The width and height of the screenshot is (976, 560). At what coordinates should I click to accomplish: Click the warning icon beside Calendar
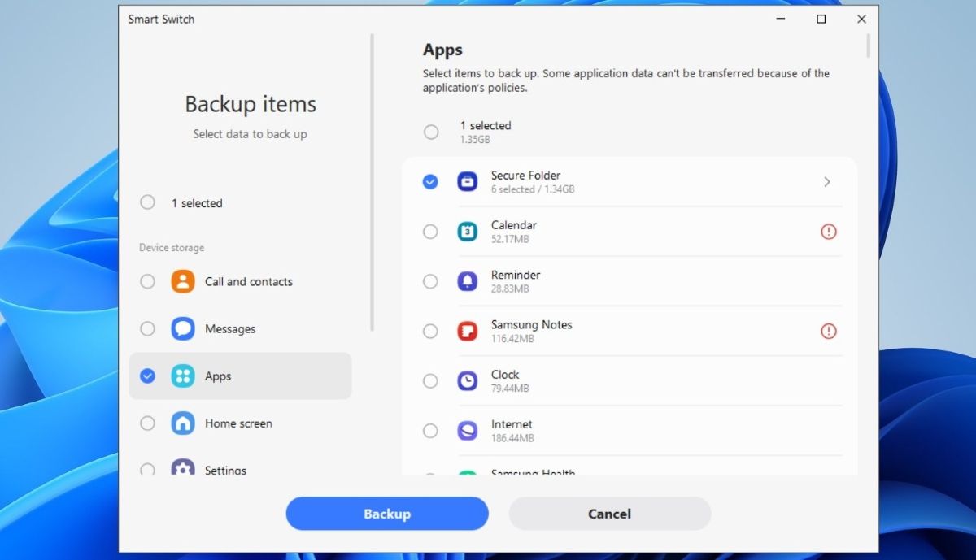tap(828, 232)
